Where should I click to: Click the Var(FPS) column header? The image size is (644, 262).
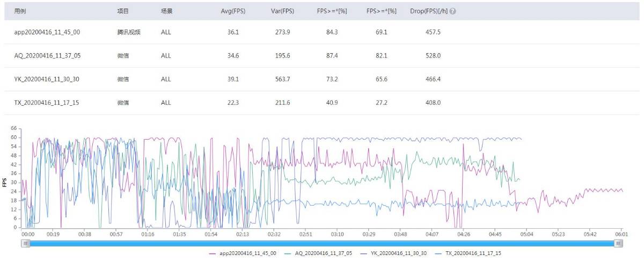click(282, 11)
